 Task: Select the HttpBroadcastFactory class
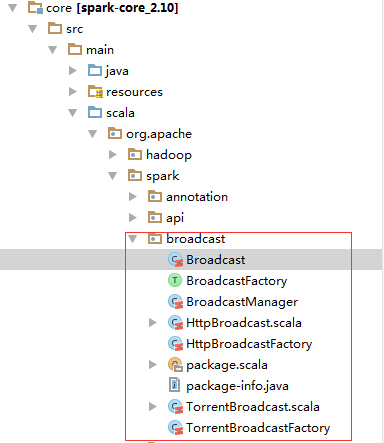click(249, 344)
